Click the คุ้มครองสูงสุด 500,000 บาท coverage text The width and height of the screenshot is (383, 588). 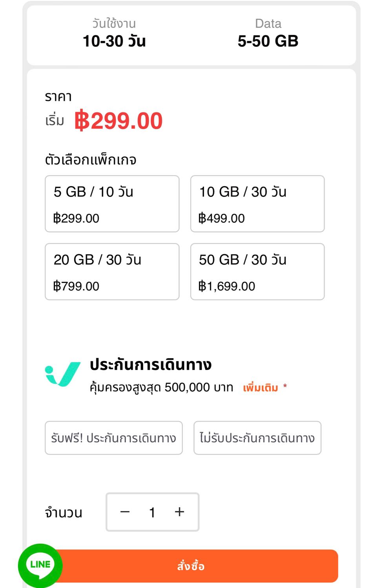pos(162,388)
